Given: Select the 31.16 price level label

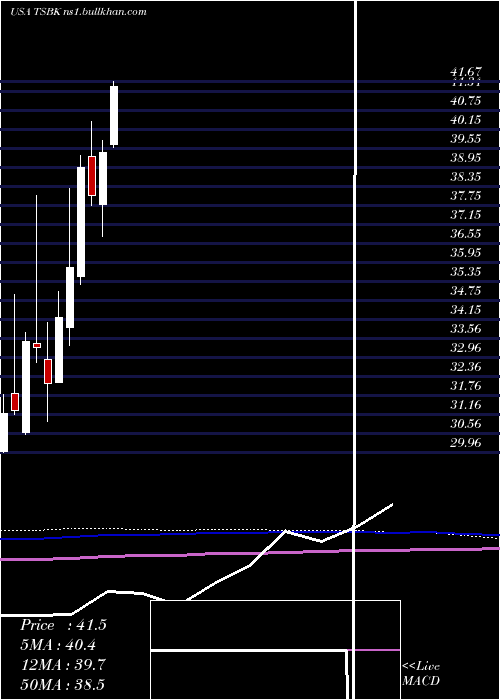Looking at the screenshot, I should (x=466, y=404).
